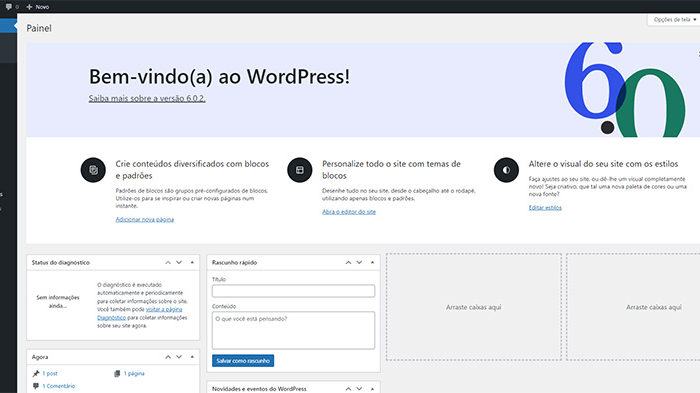
Task: Click the block themes layout round icon
Action: pyautogui.click(x=300, y=170)
